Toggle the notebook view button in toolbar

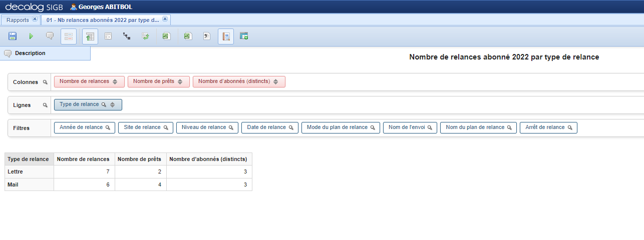point(225,36)
